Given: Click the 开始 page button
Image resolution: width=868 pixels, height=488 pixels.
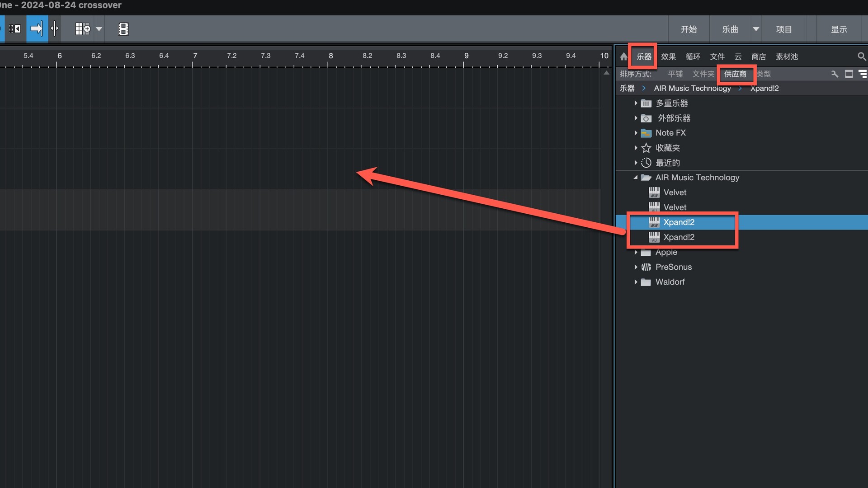Looking at the screenshot, I should 689,29.
